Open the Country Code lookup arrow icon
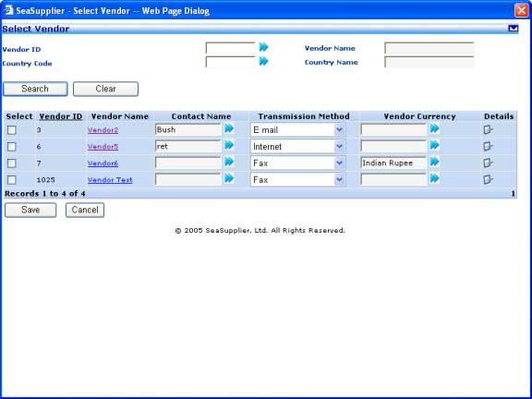The height and width of the screenshot is (399, 532). click(263, 61)
